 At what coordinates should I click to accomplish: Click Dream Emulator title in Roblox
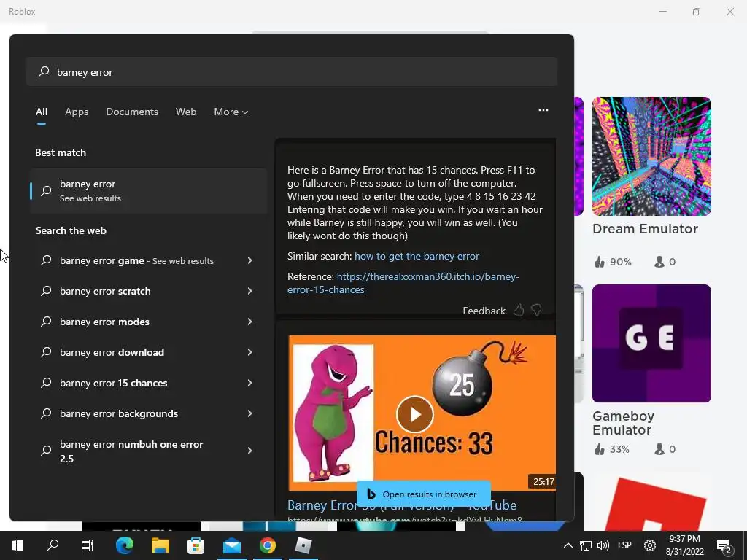pyautogui.click(x=645, y=228)
